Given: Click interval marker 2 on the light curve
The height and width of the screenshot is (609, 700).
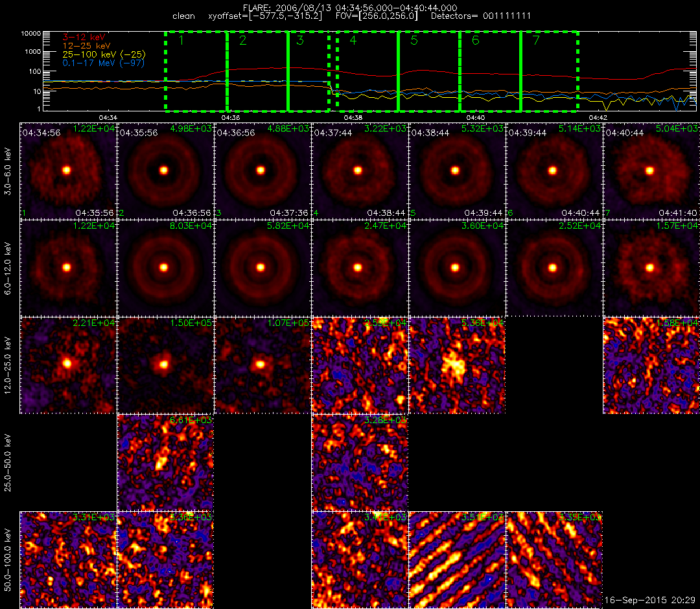Looking at the screenshot, I should pyautogui.click(x=243, y=41).
